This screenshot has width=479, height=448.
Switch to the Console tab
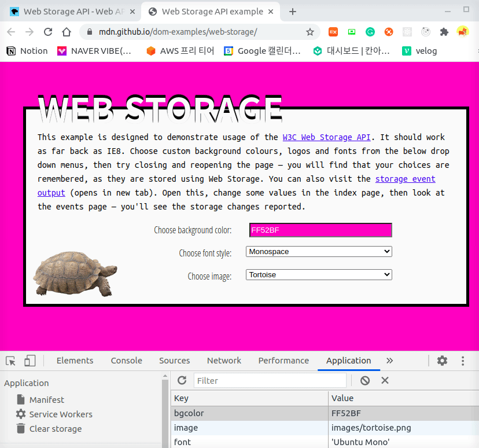(126, 360)
